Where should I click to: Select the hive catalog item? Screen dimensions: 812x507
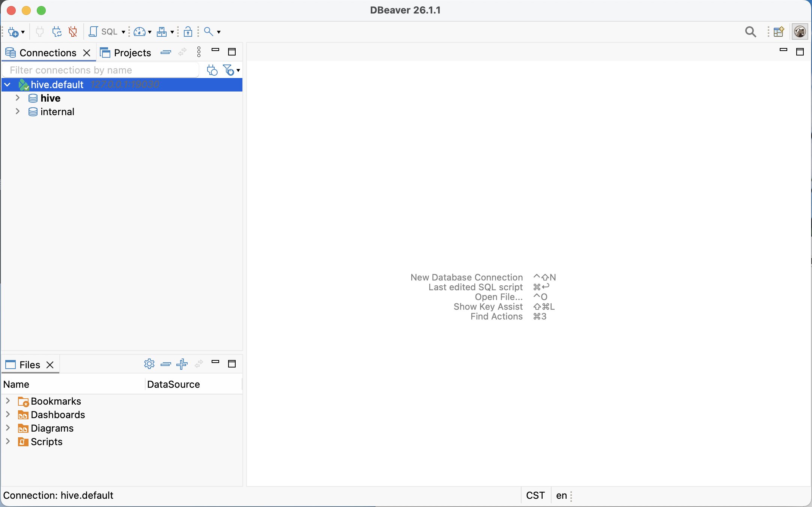(x=50, y=98)
